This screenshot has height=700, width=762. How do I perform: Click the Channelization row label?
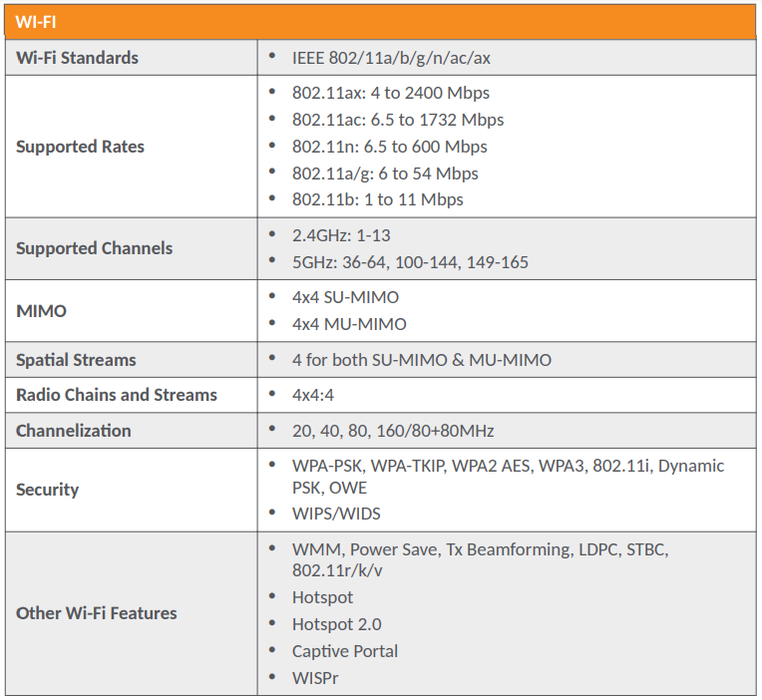[x=73, y=431]
